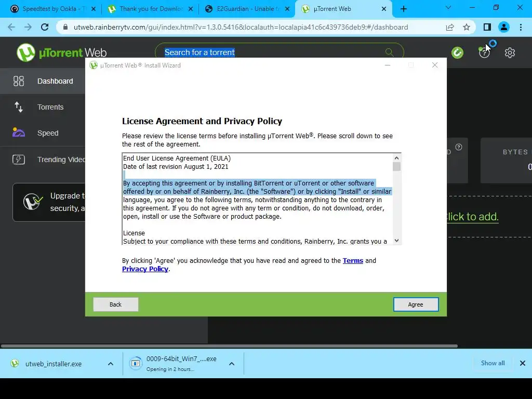Click the Install Wizard title bar icon
Image resolution: width=532 pixels, height=399 pixels.
coord(94,65)
